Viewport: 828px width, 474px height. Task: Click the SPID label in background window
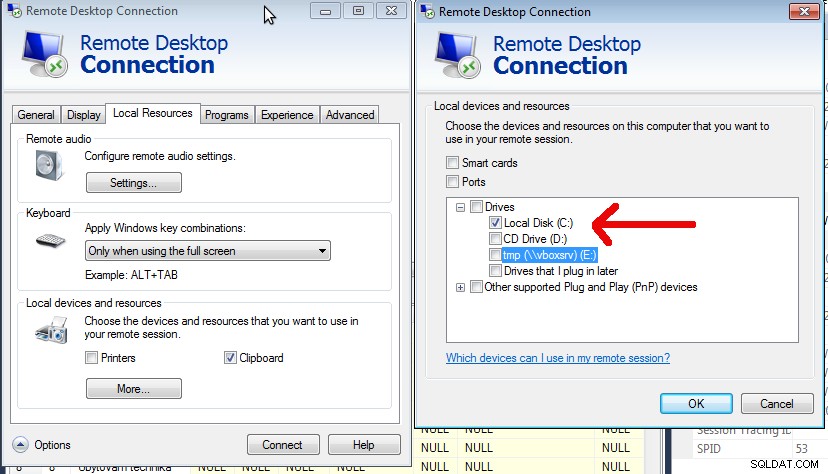(x=709, y=449)
